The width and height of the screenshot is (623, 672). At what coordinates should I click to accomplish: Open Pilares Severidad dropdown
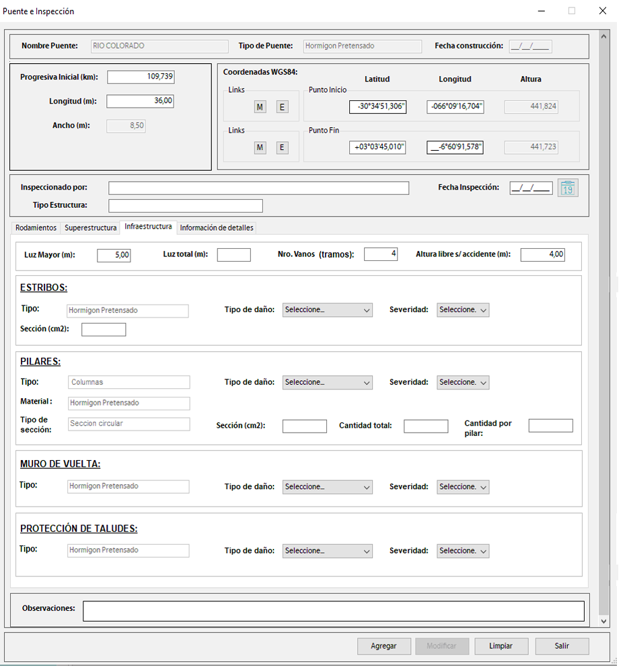[x=463, y=382]
